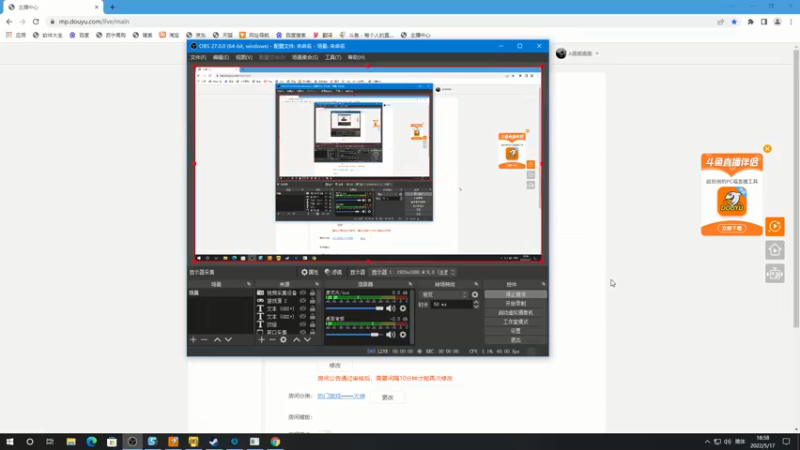This screenshot has height=450, width=800.
Task: Open File Explorer from the taskbar
Action: [71, 442]
